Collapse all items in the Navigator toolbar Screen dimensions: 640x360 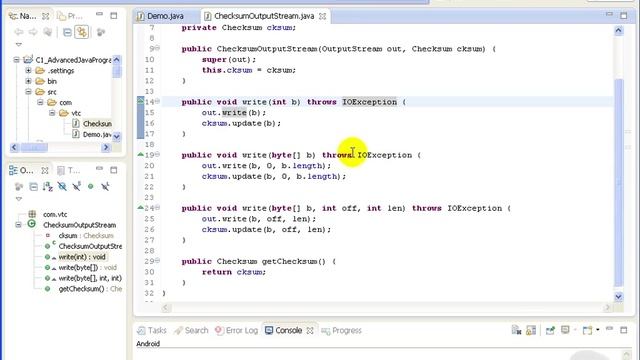pyautogui.click(x=67, y=32)
